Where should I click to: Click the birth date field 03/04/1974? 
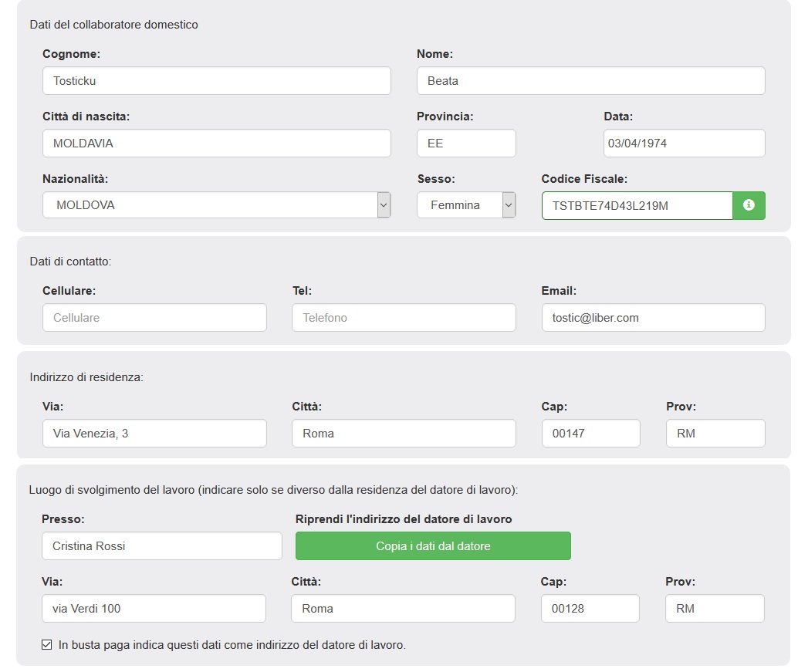684,144
